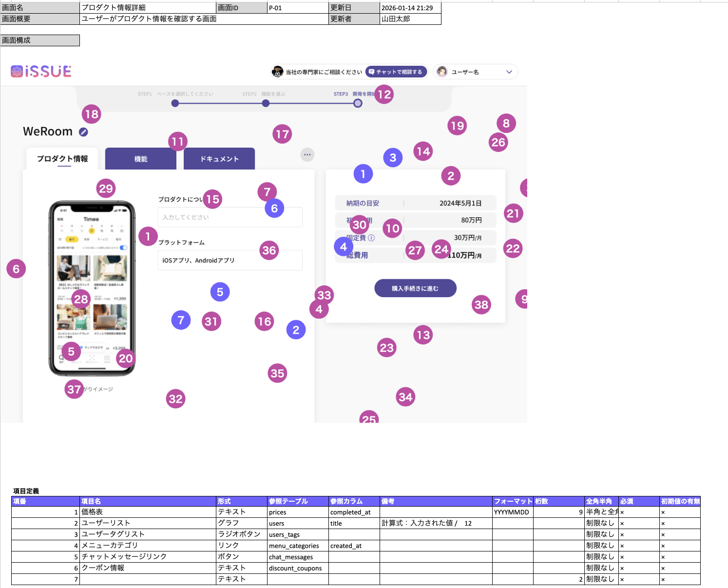Toggle the blue switch in the phone mockup
Viewport: 728px width, 588px height.
click(123, 247)
